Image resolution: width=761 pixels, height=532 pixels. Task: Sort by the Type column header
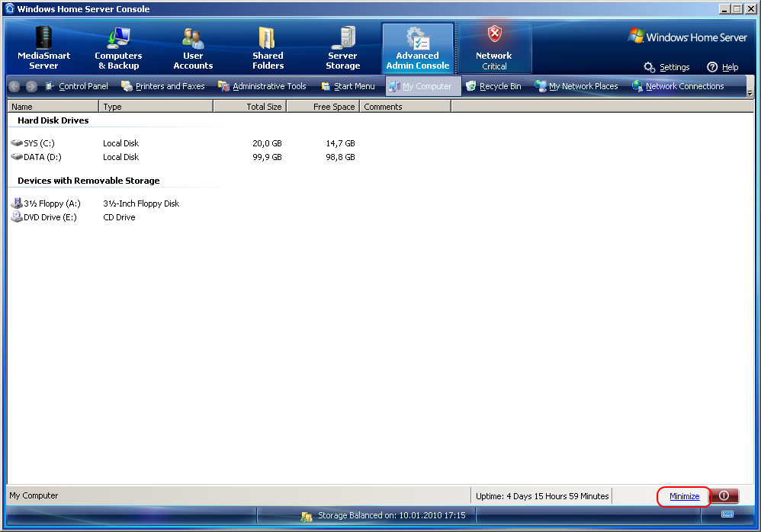(156, 106)
